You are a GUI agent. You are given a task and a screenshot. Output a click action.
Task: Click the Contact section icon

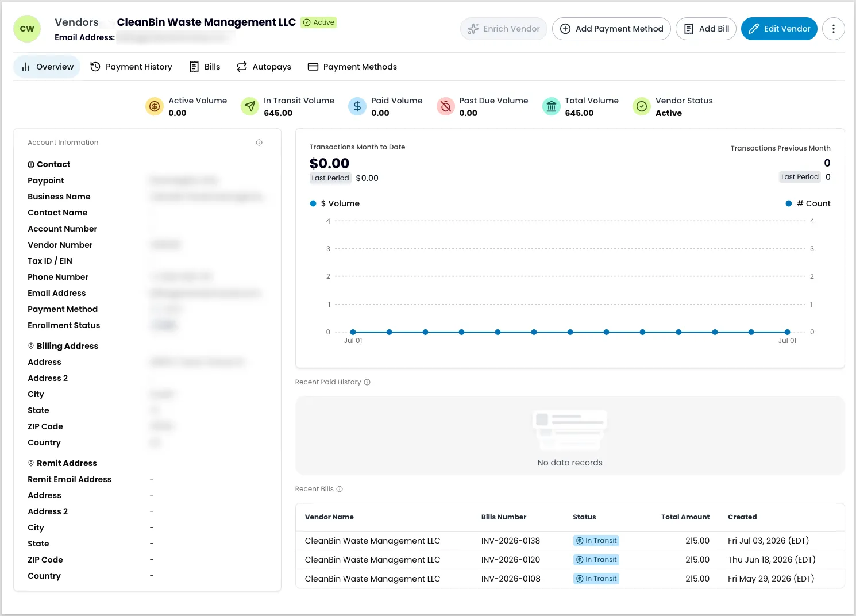[x=31, y=164]
